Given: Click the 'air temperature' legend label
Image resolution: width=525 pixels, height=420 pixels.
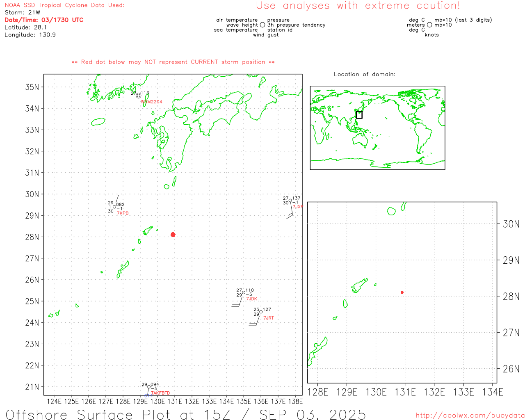Looking at the screenshot, I should (237, 20).
